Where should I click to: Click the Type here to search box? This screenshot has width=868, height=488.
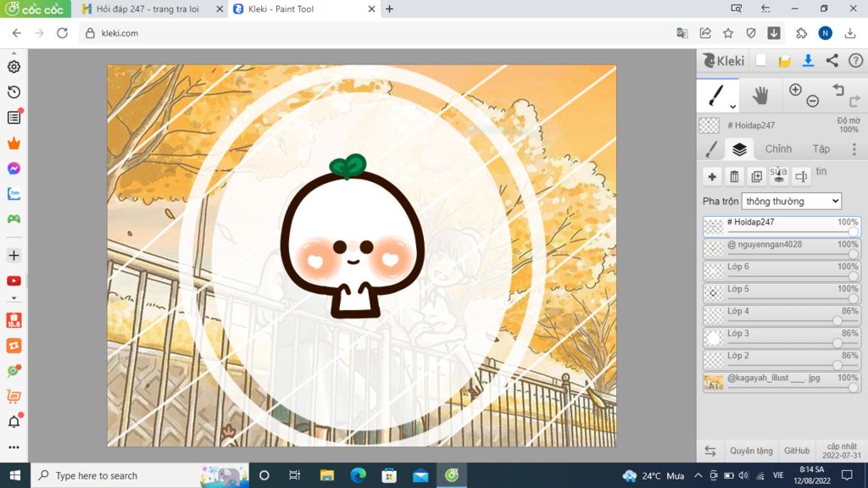pyautogui.click(x=140, y=475)
